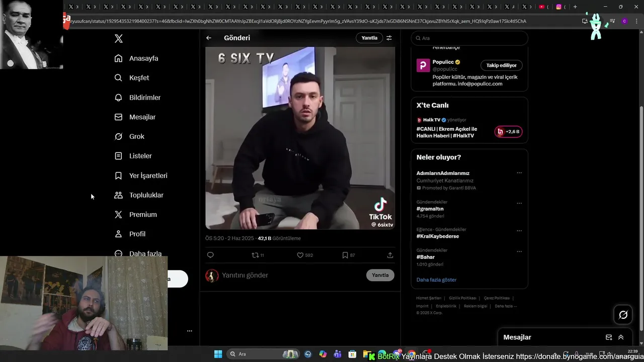Click the grey Yanıtla submit button
The height and width of the screenshot is (362, 644).
[x=380, y=276]
